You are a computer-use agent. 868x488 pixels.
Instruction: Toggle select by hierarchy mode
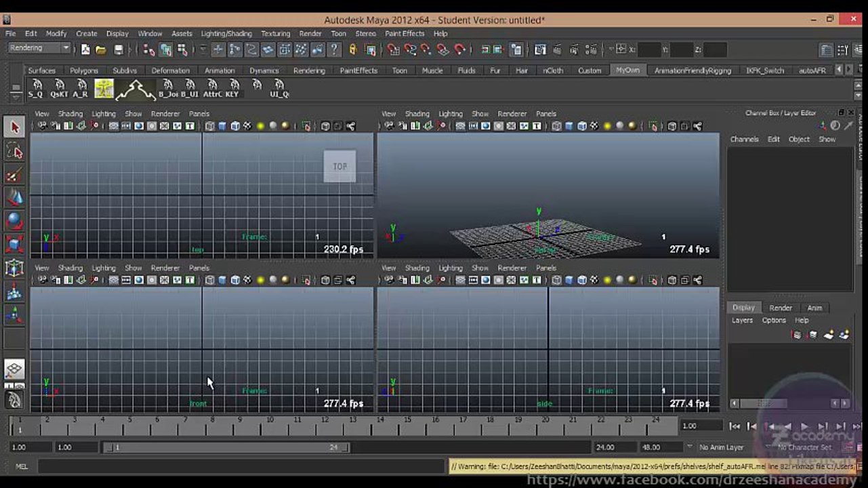pos(149,49)
